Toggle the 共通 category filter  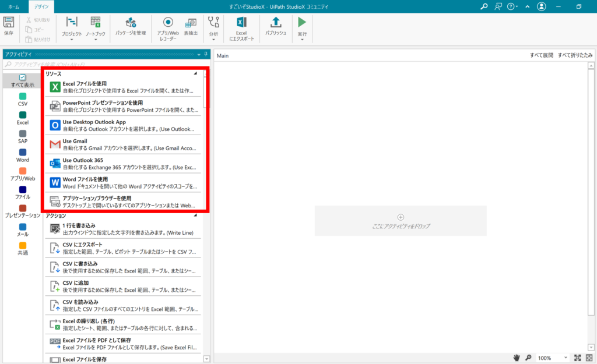pyautogui.click(x=23, y=248)
